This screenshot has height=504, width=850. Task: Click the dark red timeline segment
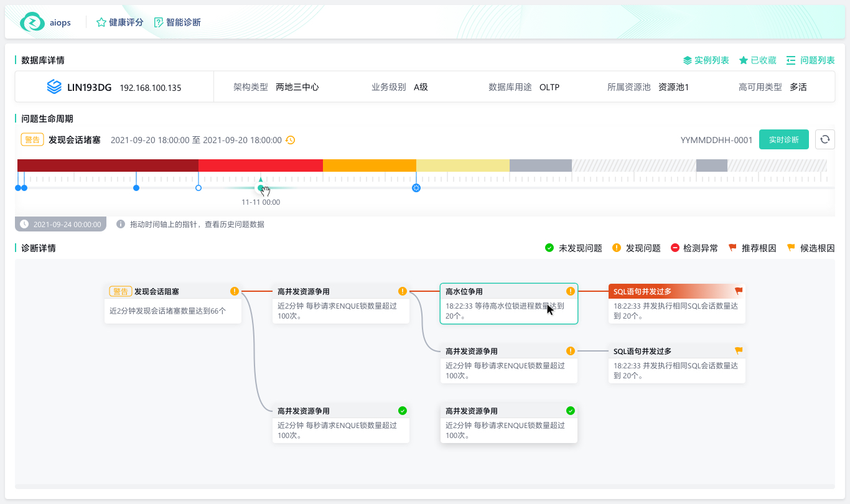108,166
